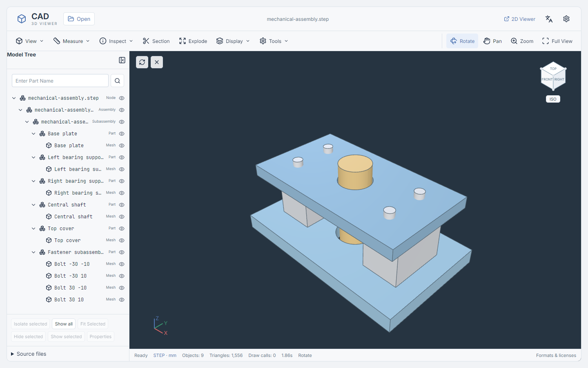Hide the Bolt -30 -10 mesh
Image resolution: width=588 pixels, height=368 pixels.
pos(122,264)
